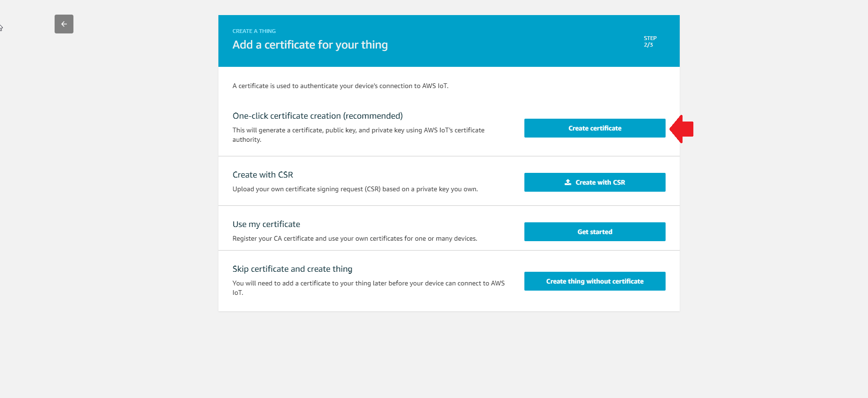Click the 'Use my certificate' heading
Image resolution: width=868 pixels, height=398 pixels.
pyautogui.click(x=266, y=224)
